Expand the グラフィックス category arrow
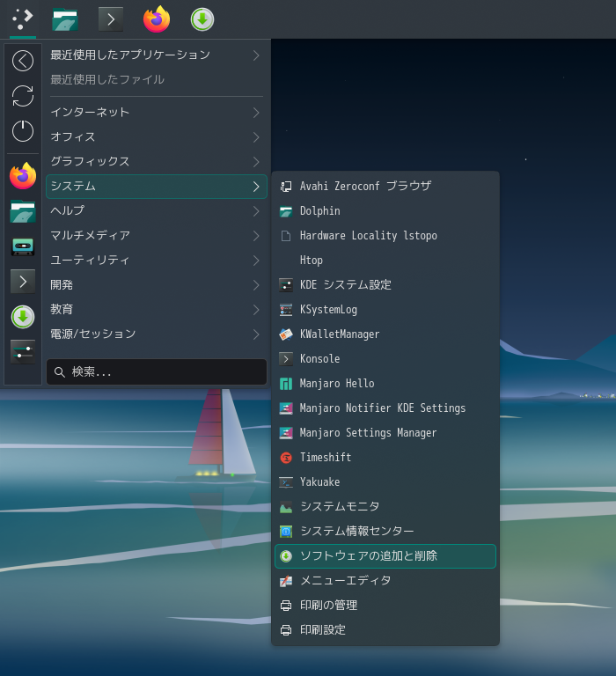The height and width of the screenshot is (676, 616). point(256,162)
